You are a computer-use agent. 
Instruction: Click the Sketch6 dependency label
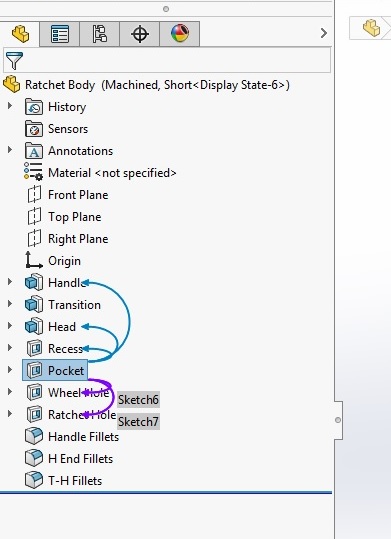pyautogui.click(x=138, y=399)
